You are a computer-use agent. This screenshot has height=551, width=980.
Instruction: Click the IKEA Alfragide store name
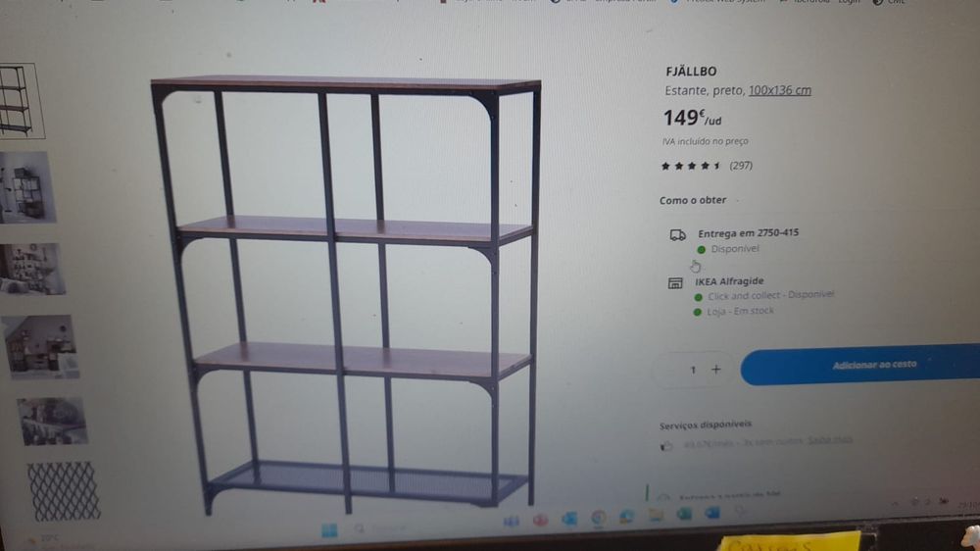click(729, 281)
